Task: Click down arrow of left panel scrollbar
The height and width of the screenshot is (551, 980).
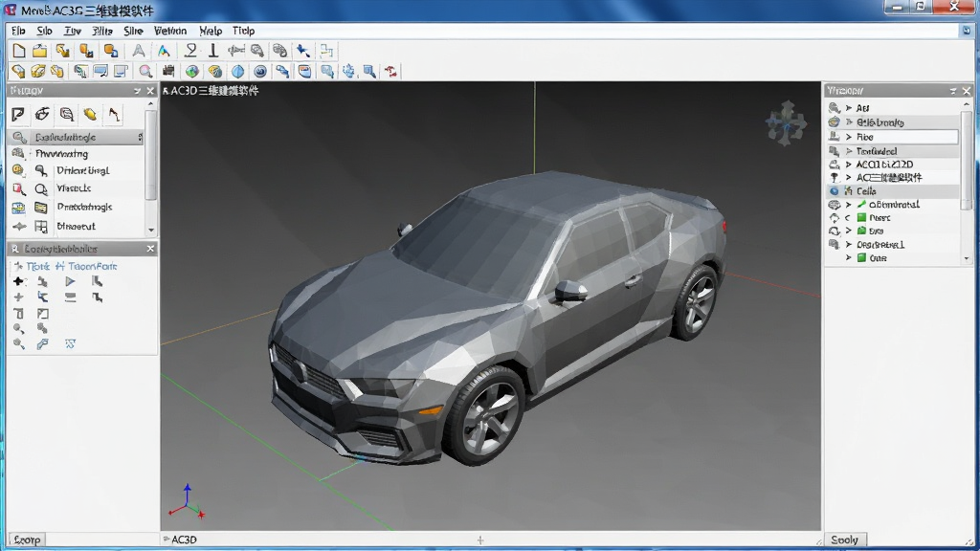Action: click(150, 230)
